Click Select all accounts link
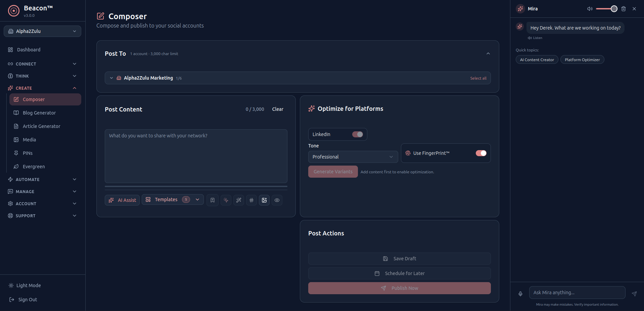 (x=478, y=78)
